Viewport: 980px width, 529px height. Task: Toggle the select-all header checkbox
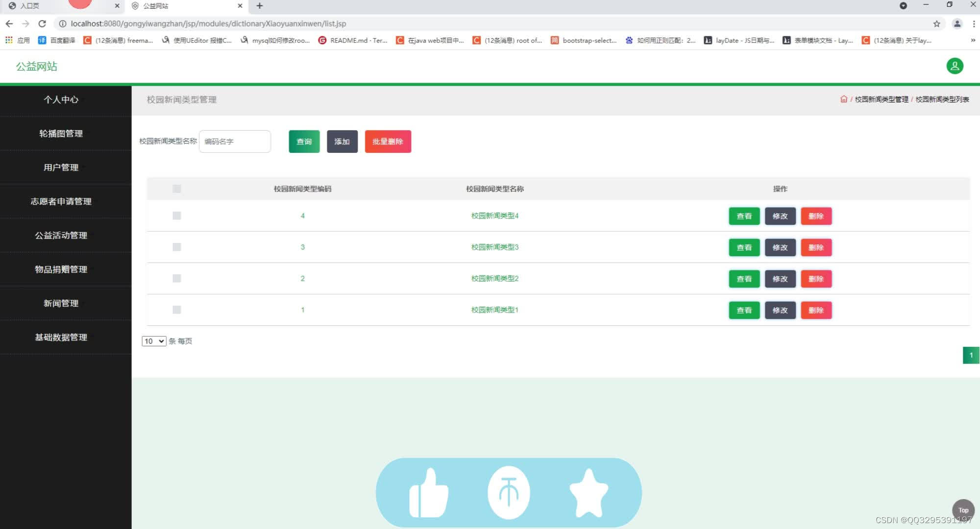pos(177,189)
